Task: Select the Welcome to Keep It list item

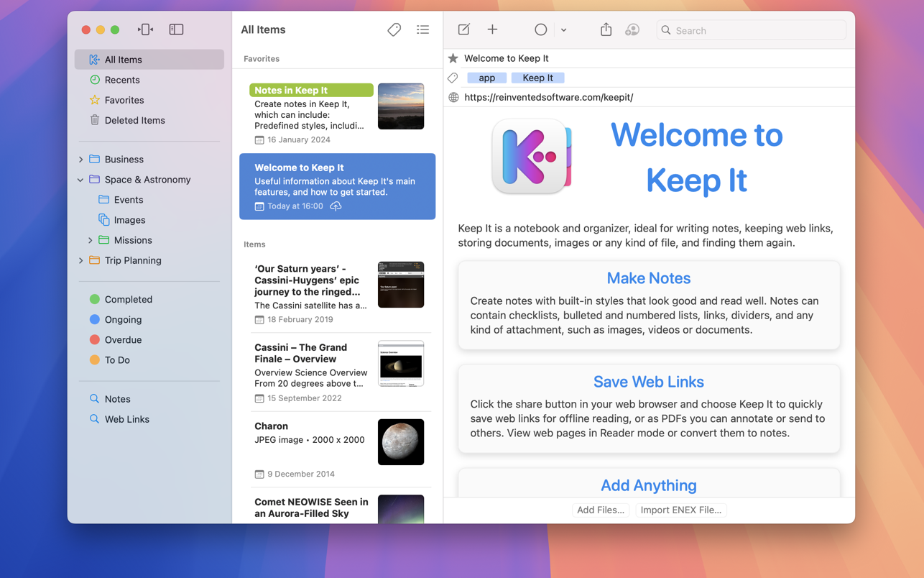Action: tap(337, 186)
